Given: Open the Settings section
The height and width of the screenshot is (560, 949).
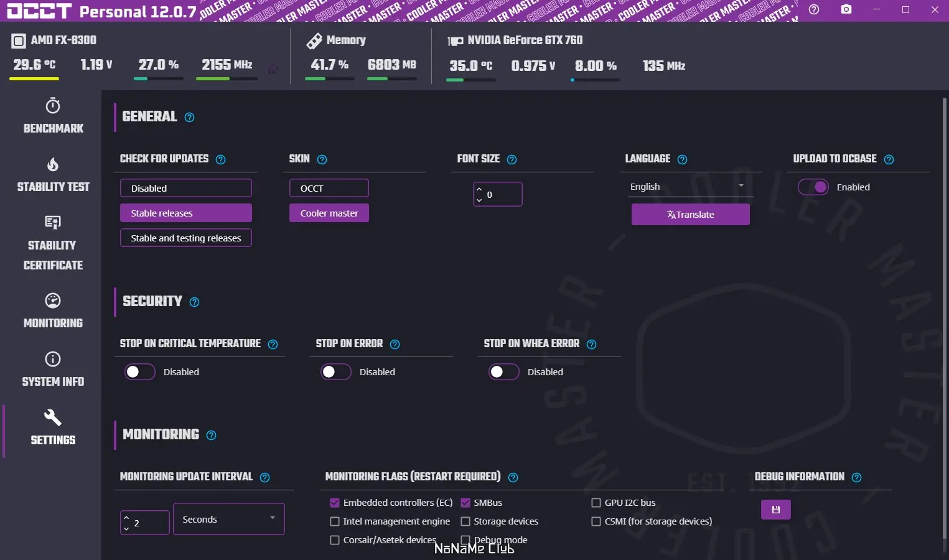Looking at the screenshot, I should point(53,427).
